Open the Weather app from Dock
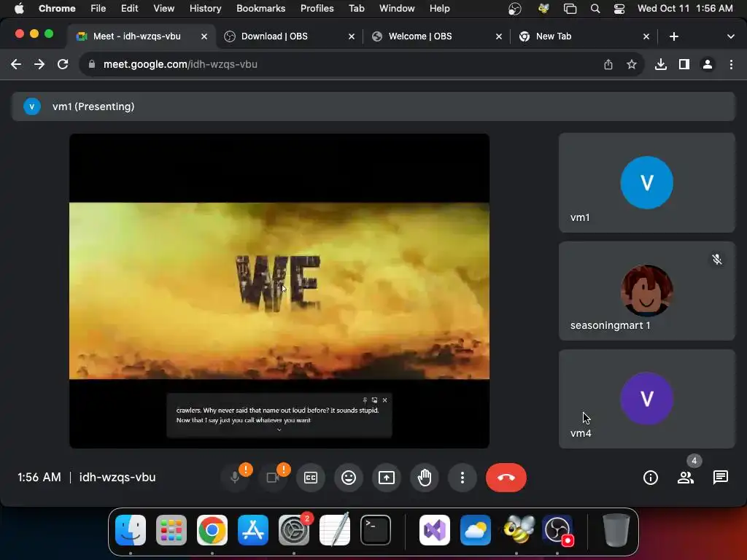The width and height of the screenshot is (747, 560). pos(476,530)
